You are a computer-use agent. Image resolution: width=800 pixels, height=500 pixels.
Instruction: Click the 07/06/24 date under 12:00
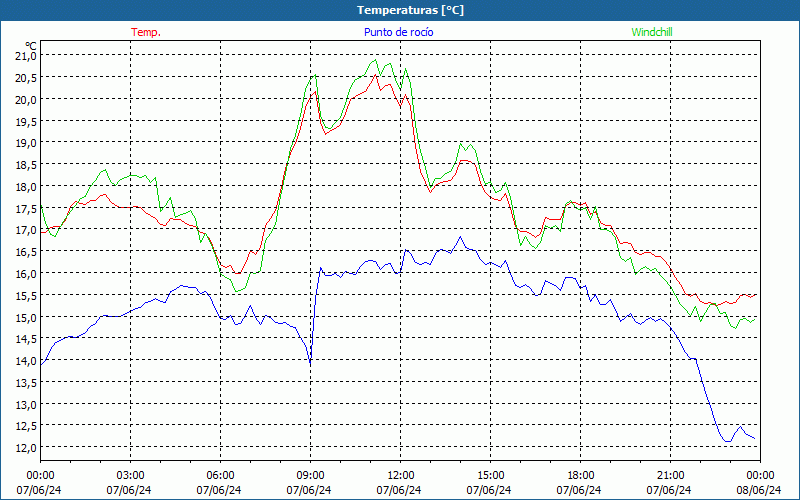399,490
